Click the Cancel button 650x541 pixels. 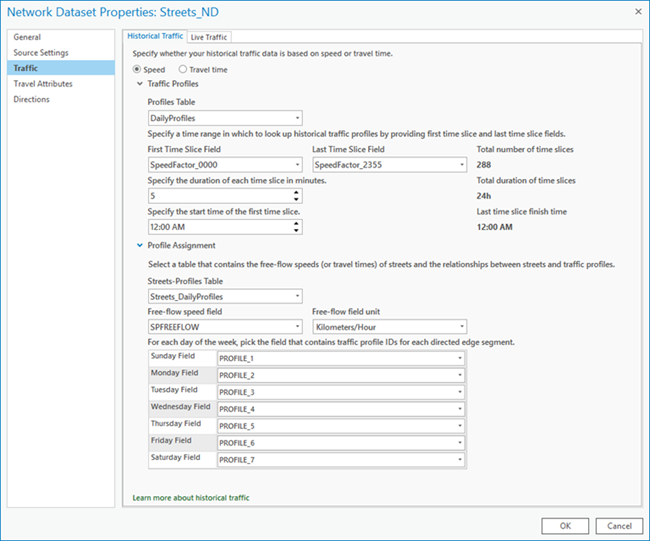tap(619, 525)
